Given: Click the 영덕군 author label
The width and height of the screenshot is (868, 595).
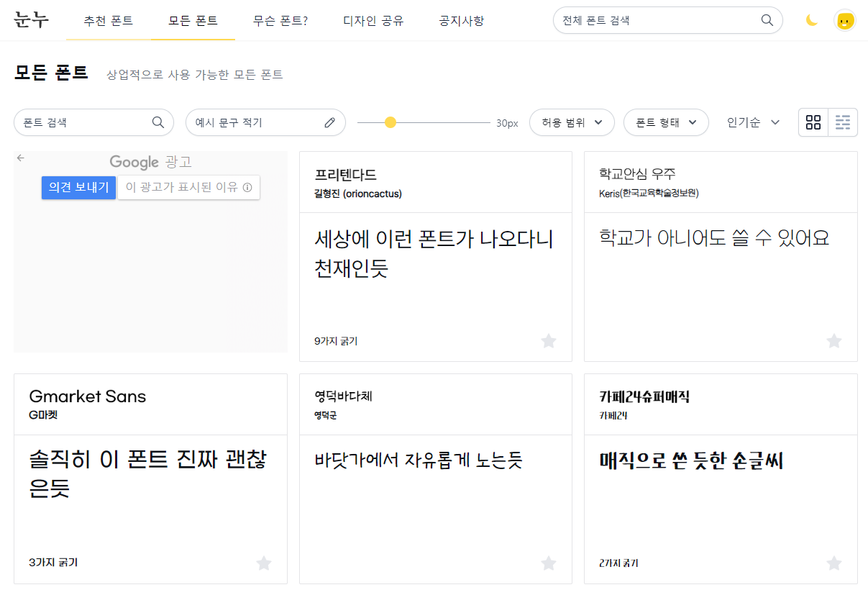Looking at the screenshot, I should point(326,415).
